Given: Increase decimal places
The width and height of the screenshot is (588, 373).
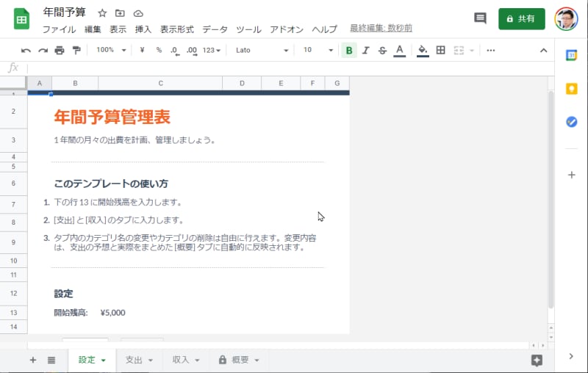Looking at the screenshot, I should (x=192, y=50).
